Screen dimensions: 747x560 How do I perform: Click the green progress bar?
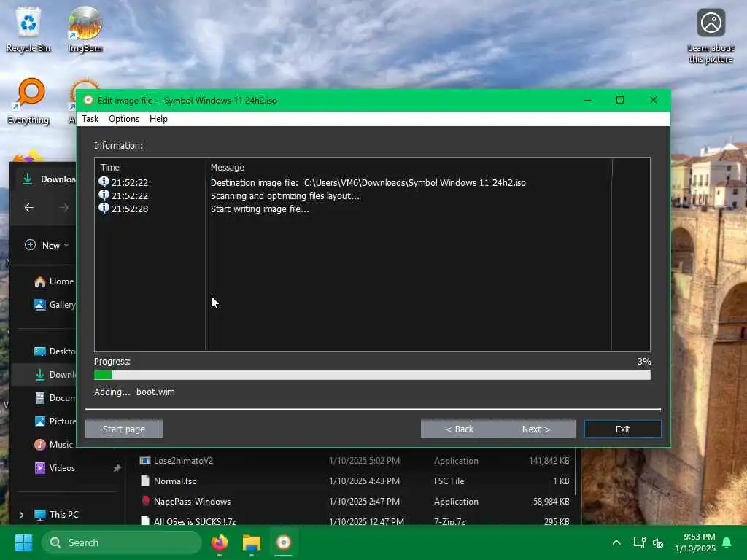tap(372, 375)
